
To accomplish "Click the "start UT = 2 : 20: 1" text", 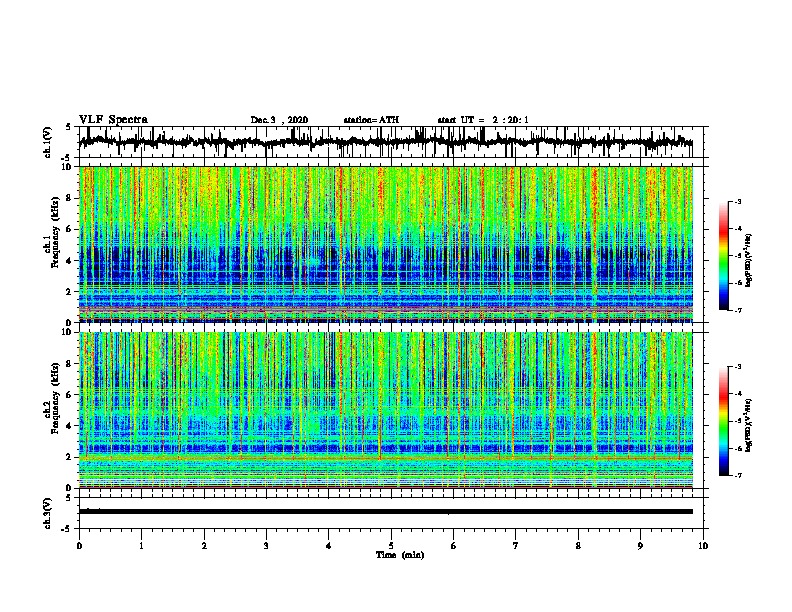I will click(483, 120).
